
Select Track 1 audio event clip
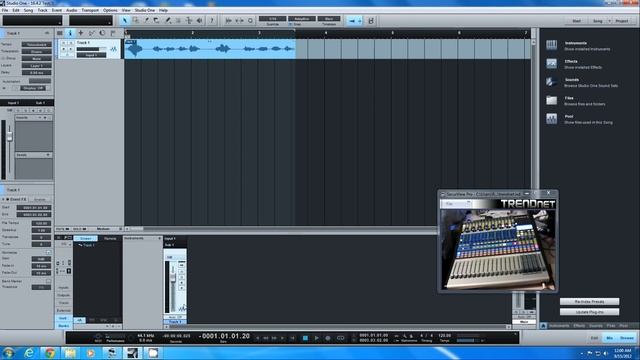(x=210, y=49)
